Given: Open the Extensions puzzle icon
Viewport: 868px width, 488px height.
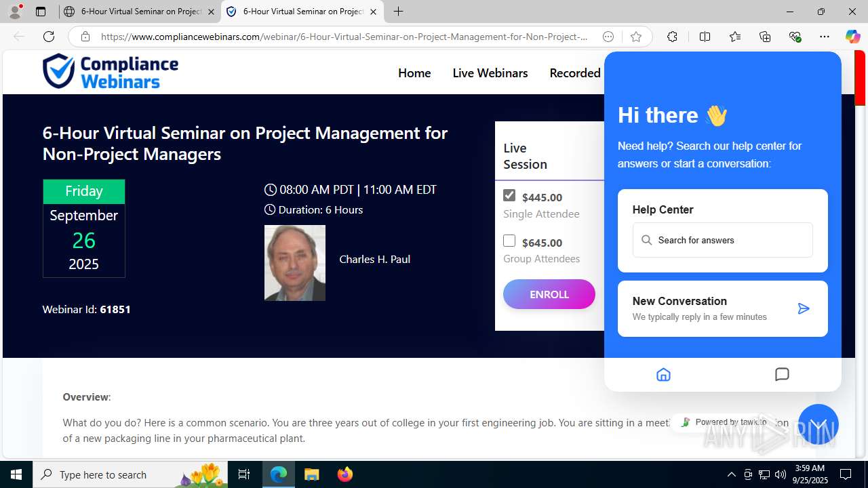Looking at the screenshot, I should pos(672,37).
